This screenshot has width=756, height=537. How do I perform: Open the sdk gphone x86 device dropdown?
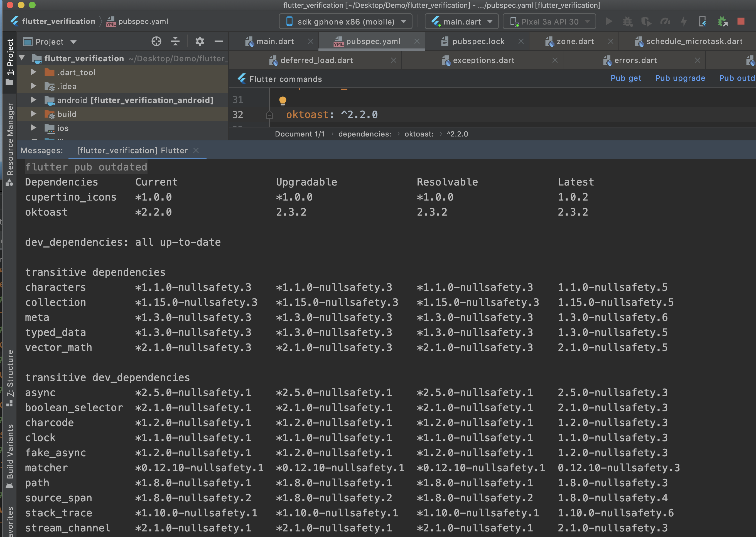point(346,21)
